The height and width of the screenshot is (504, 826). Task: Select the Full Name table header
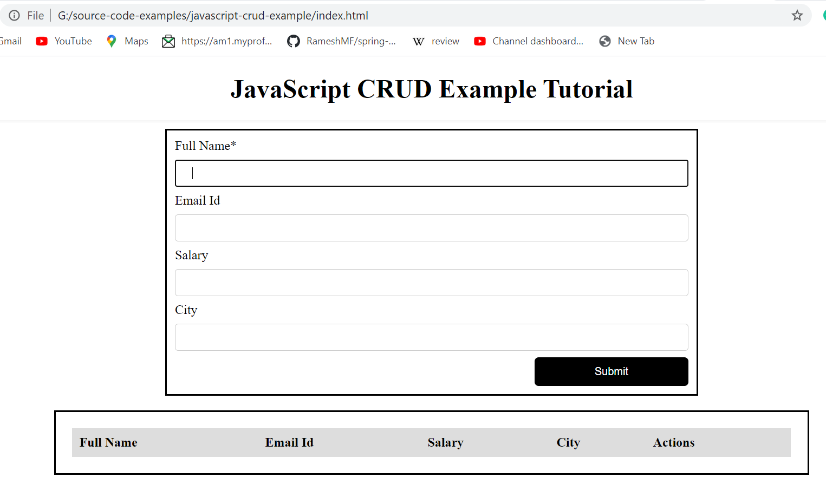108,442
